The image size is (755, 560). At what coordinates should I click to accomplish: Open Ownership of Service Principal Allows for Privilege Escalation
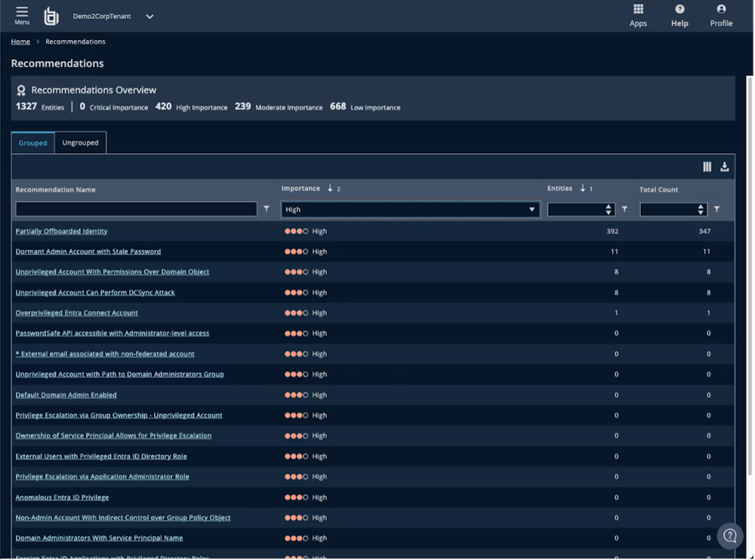[113, 435]
